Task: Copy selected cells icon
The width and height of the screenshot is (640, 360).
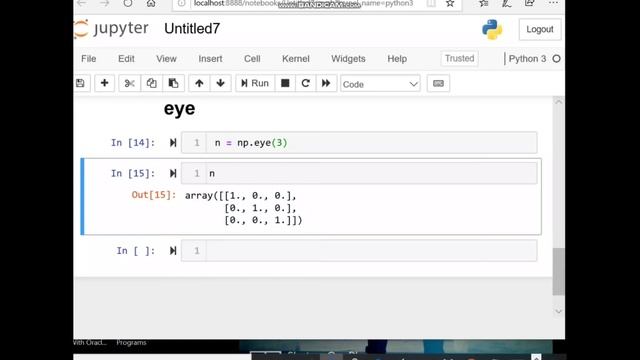Action: [151, 83]
